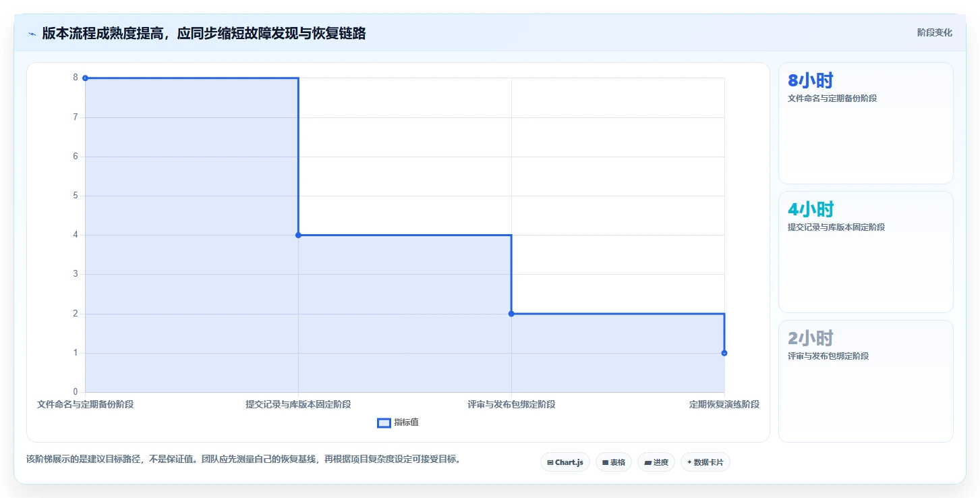
Task: Click x-axis label 文件命名与定期备份阶段
Action: (x=85, y=405)
